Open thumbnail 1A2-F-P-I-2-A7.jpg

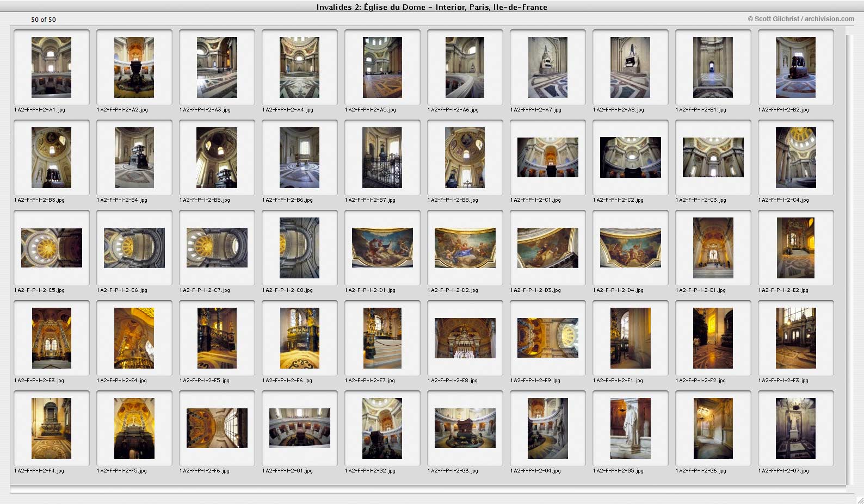click(x=548, y=67)
